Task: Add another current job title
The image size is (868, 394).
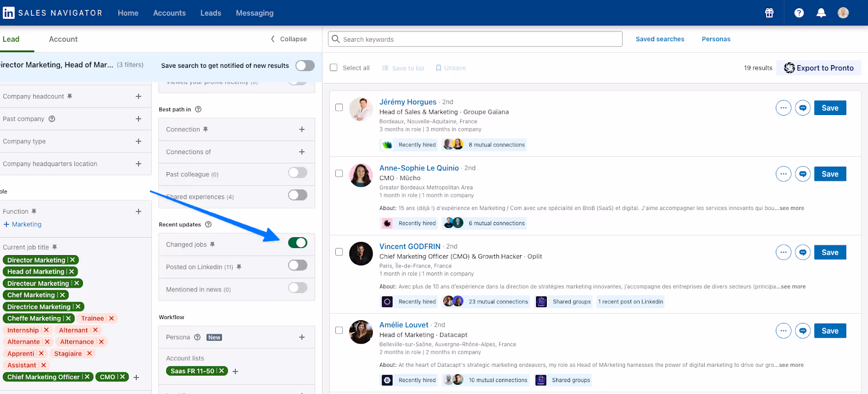Action: pos(136,377)
